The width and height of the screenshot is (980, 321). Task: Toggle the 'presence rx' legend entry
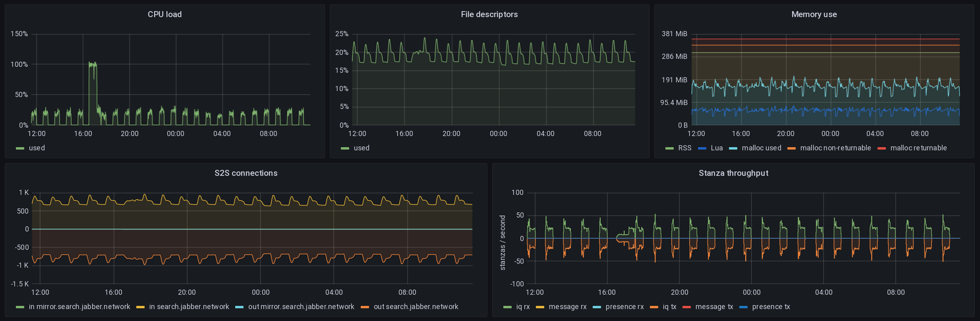(624, 307)
